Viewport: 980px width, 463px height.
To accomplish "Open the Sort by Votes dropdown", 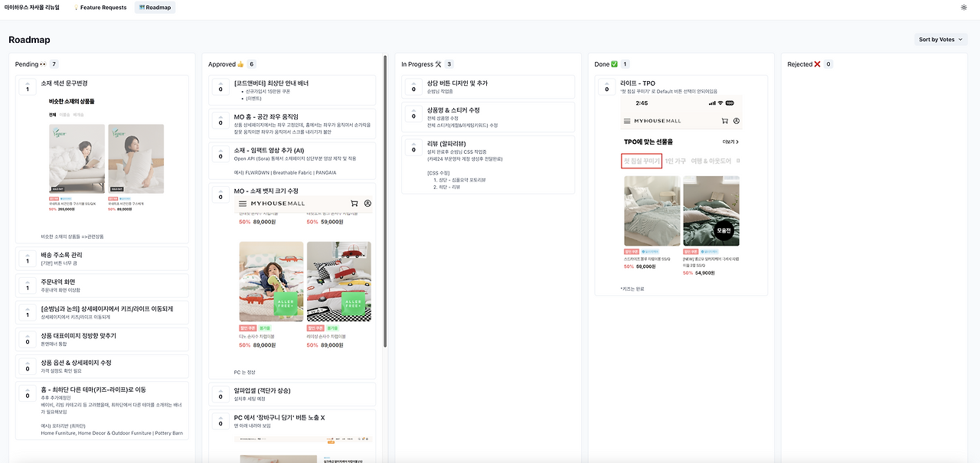I will coord(940,39).
